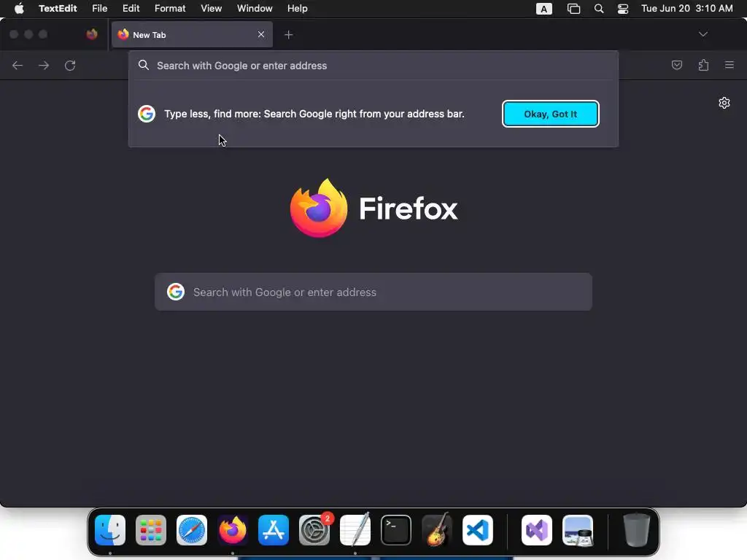Select the pinned Firefox tab icon
Image resolution: width=747 pixels, height=560 pixels.
(92, 34)
